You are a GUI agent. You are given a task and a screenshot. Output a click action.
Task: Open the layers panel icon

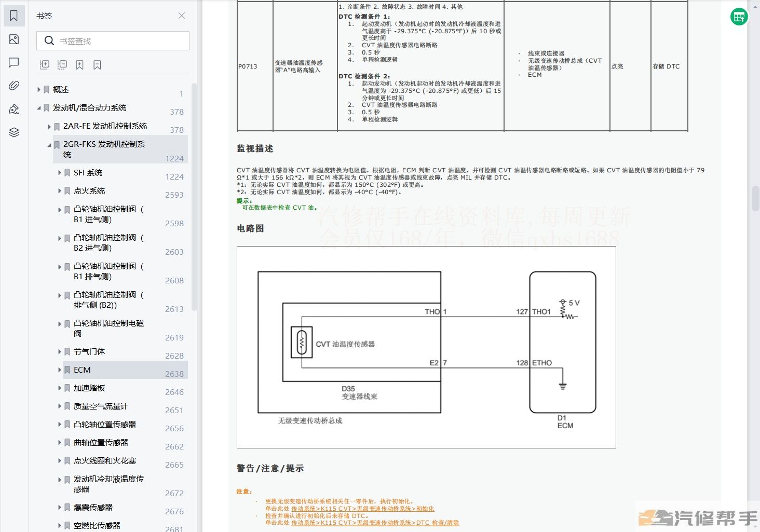click(14, 132)
